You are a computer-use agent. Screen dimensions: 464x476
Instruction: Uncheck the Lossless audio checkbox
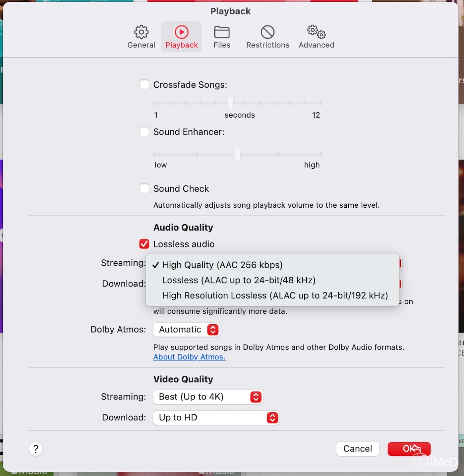pyautogui.click(x=144, y=244)
